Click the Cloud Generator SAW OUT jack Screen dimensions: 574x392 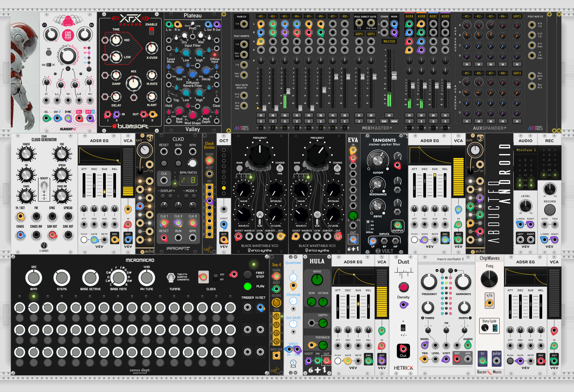(52, 235)
